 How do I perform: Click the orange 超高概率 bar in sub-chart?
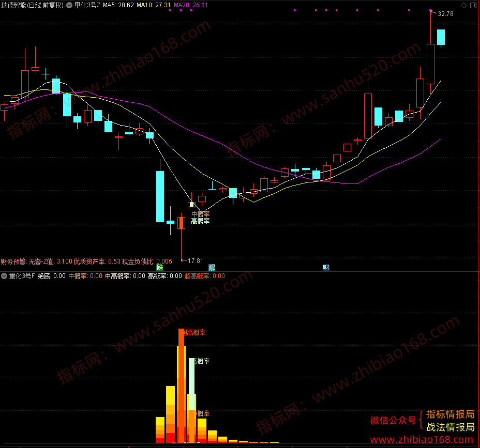pyautogui.click(x=181, y=386)
